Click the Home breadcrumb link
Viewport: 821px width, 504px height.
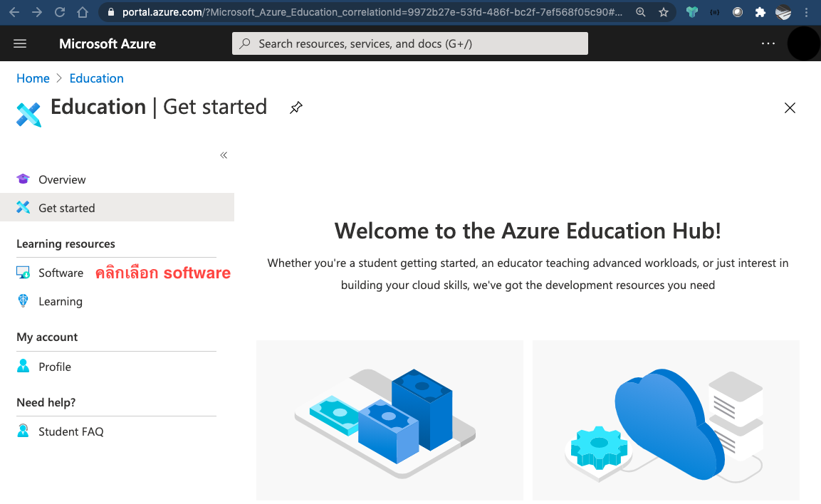coord(33,78)
